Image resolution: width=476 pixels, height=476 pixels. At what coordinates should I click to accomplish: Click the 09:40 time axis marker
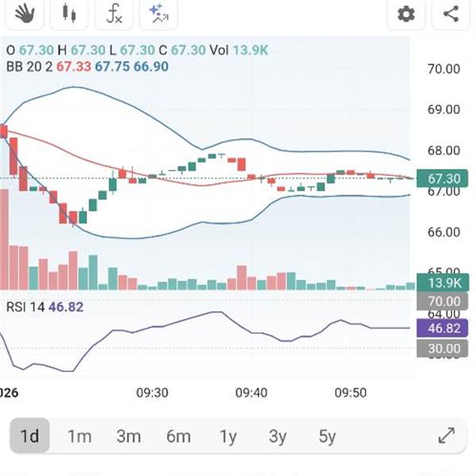[252, 393]
